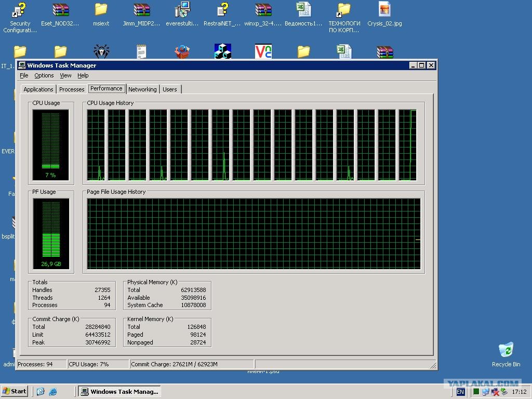Open the File menu
The width and height of the screenshot is (532, 399).
(24, 75)
